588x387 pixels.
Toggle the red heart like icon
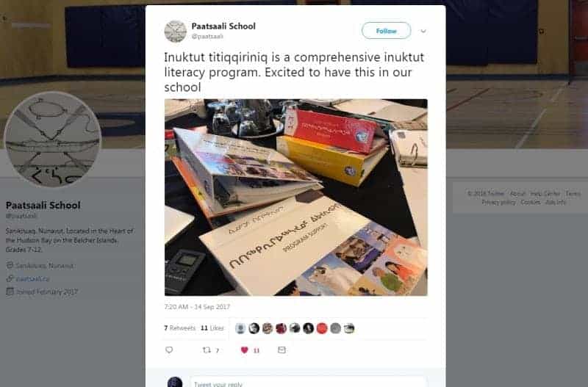click(x=245, y=350)
